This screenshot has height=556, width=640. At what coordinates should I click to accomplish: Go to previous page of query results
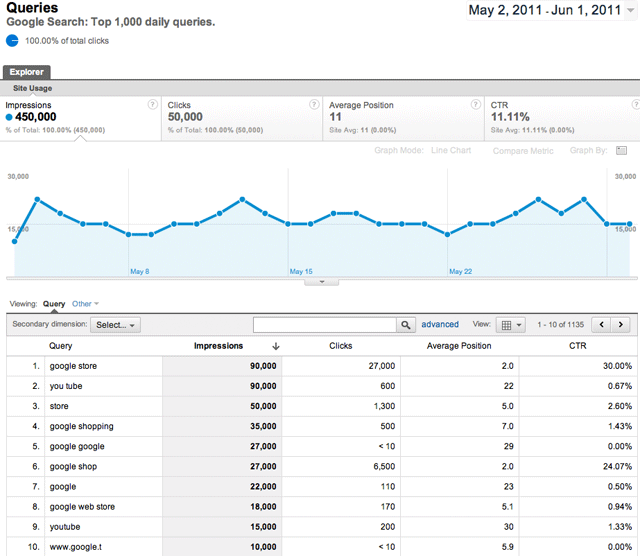[601, 325]
